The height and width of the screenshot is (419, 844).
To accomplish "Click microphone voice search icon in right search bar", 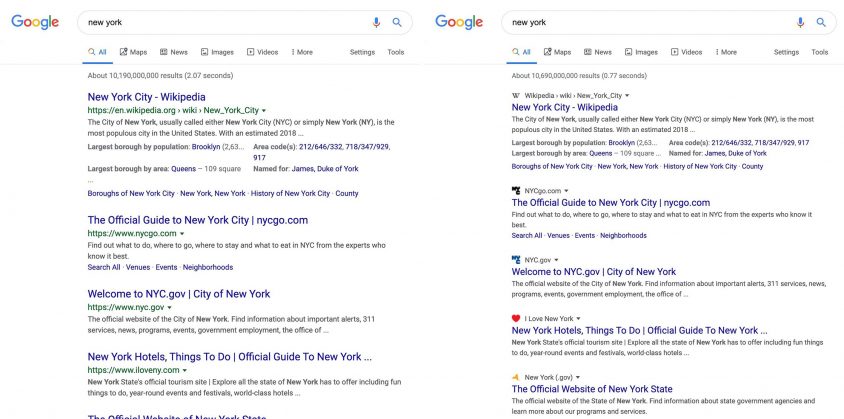I will point(800,22).
